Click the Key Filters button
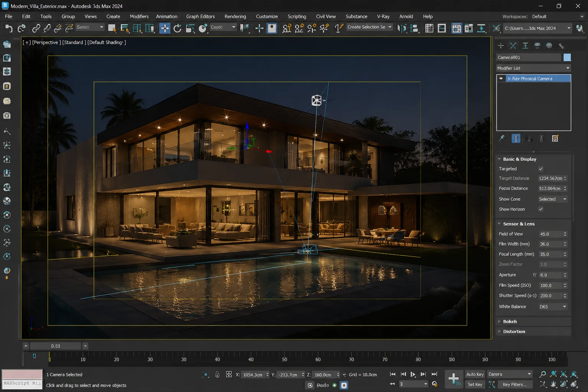Screen dimensions: 588x392 click(x=514, y=384)
